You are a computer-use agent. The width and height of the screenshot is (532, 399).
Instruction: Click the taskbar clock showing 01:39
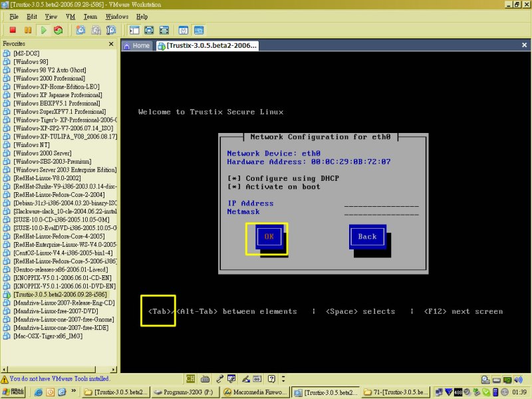point(519,392)
